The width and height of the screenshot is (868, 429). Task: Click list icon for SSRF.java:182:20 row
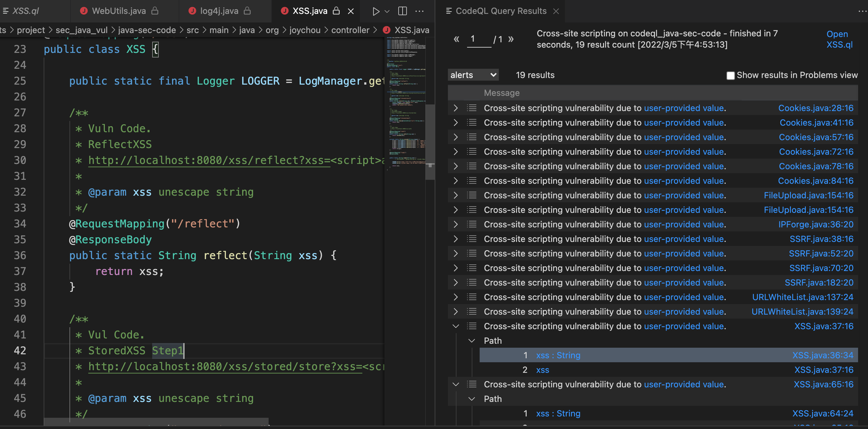click(x=472, y=282)
